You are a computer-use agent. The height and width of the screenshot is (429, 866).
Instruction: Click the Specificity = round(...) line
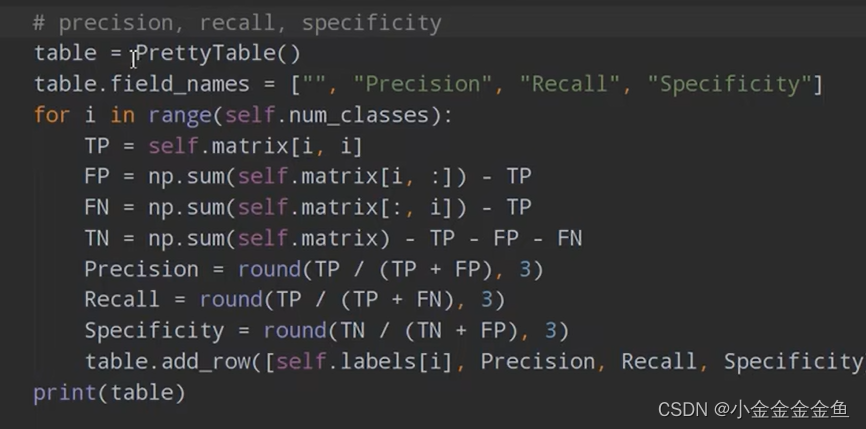(327, 331)
